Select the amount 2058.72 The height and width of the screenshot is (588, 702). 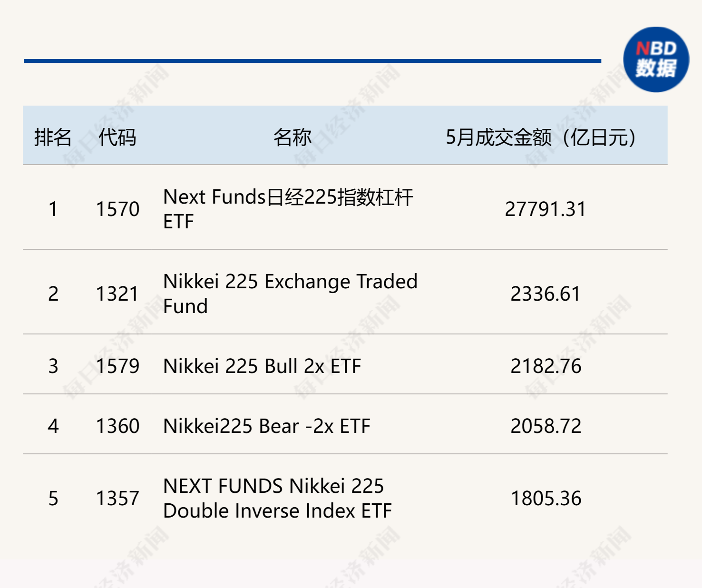[x=546, y=426]
